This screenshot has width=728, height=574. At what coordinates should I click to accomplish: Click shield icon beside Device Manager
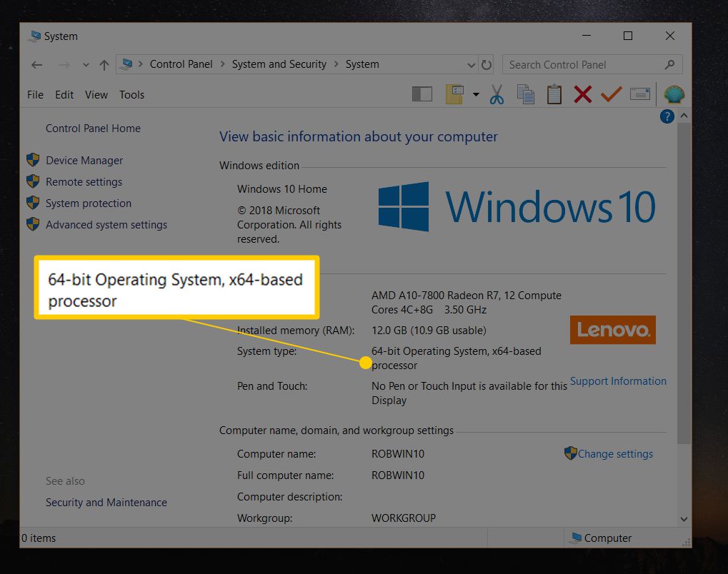coord(33,160)
